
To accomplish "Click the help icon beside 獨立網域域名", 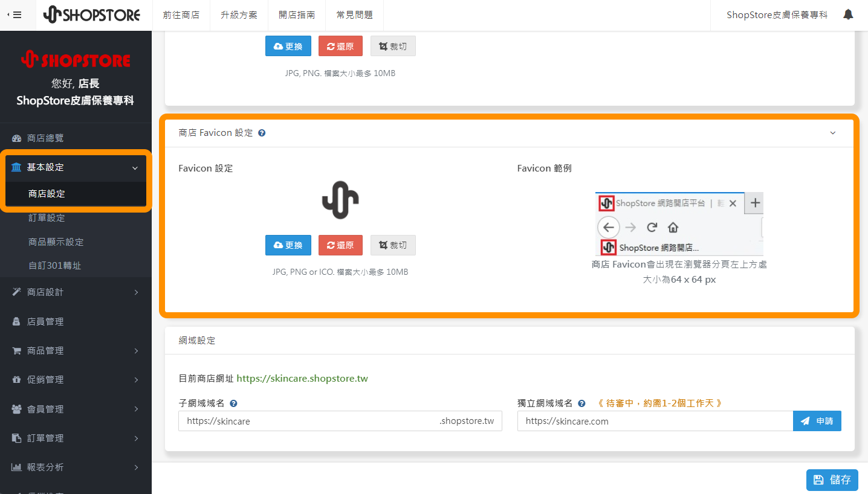I will point(581,403).
